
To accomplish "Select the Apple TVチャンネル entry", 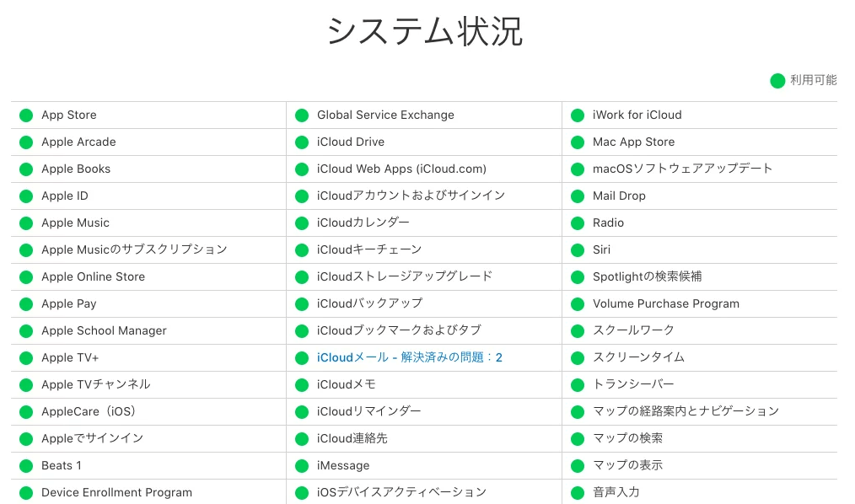I will (x=96, y=384).
